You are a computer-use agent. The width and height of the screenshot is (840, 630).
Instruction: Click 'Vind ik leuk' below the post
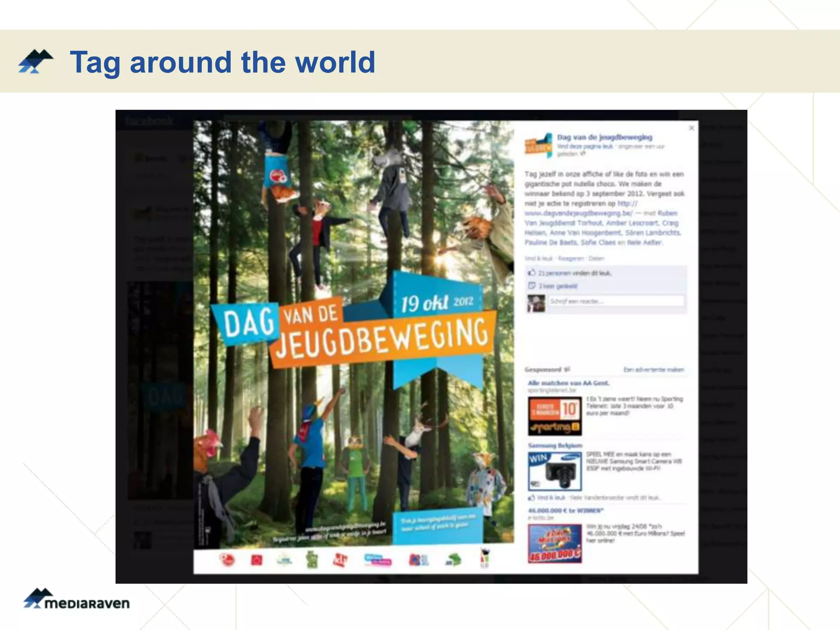[539, 258]
